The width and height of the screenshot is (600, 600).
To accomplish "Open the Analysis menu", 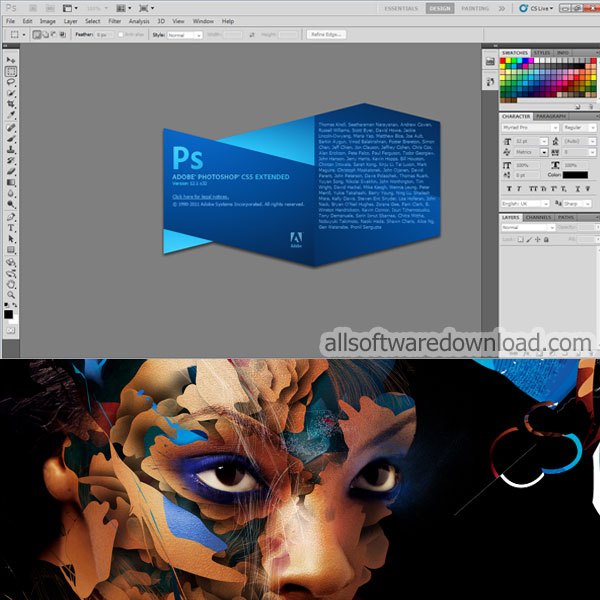I will (x=139, y=21).
